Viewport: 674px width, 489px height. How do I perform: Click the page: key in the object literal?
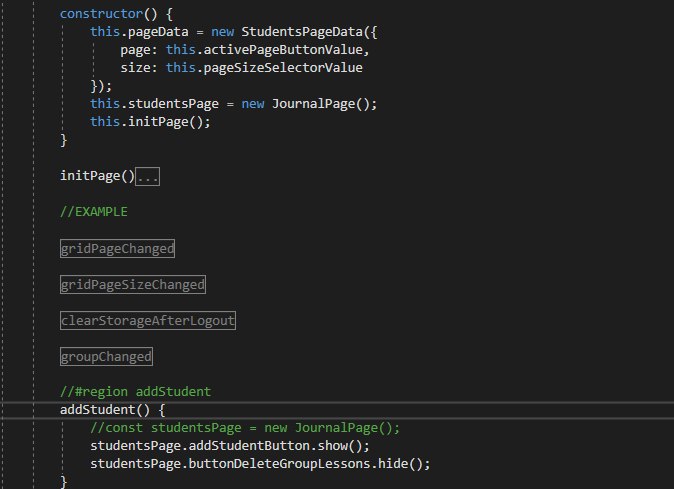click(x=139, y=50)
